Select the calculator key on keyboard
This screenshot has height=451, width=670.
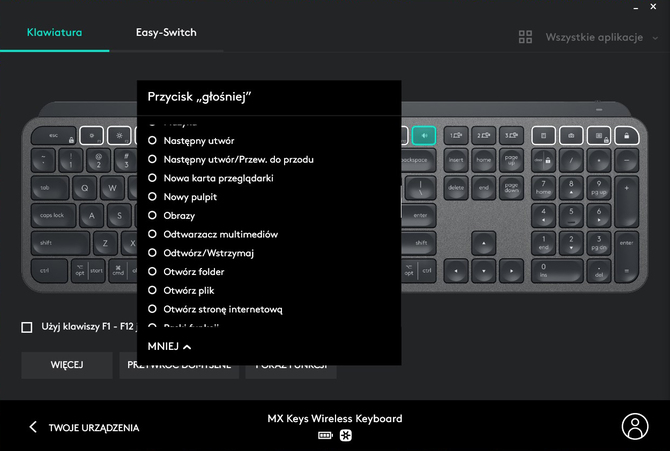[543, 135]
